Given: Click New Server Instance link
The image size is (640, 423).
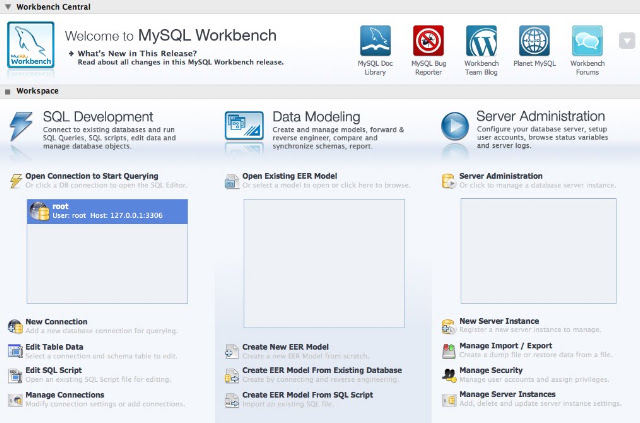Looking at the screenshot, I should click(x=499, y=321).
